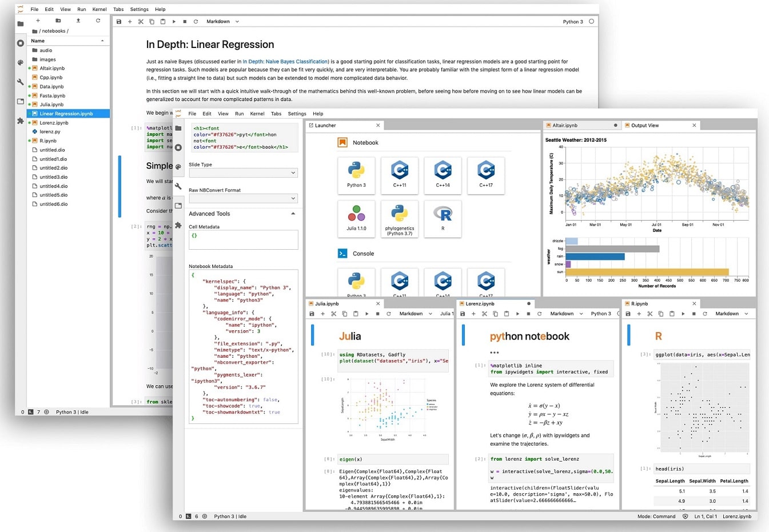Click the Cell Metadata input field

243,239
